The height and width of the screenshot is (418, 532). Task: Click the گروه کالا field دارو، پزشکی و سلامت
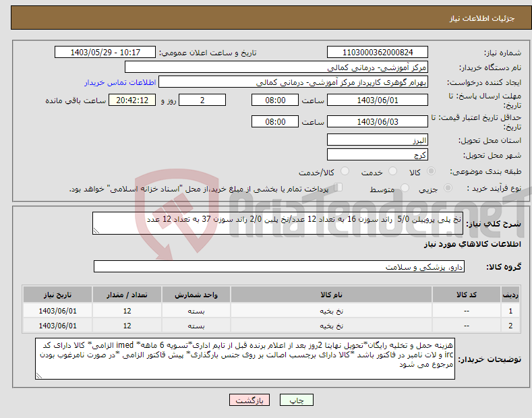point(279,267)
